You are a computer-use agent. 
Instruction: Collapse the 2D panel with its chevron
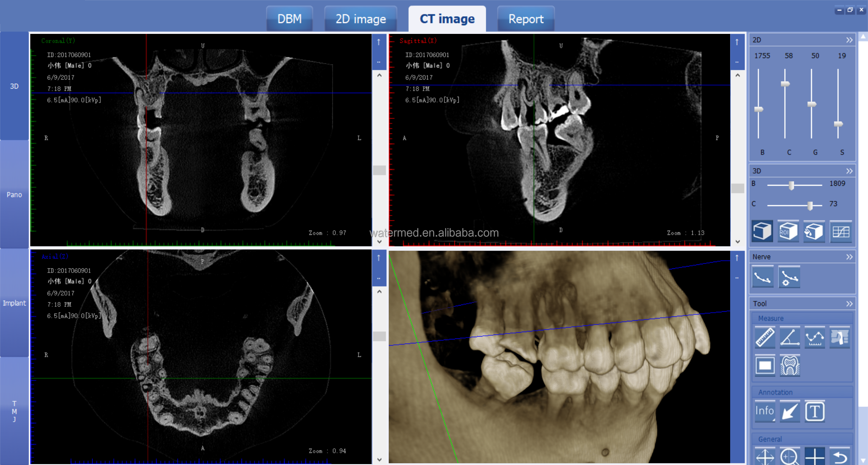(849, 40)
